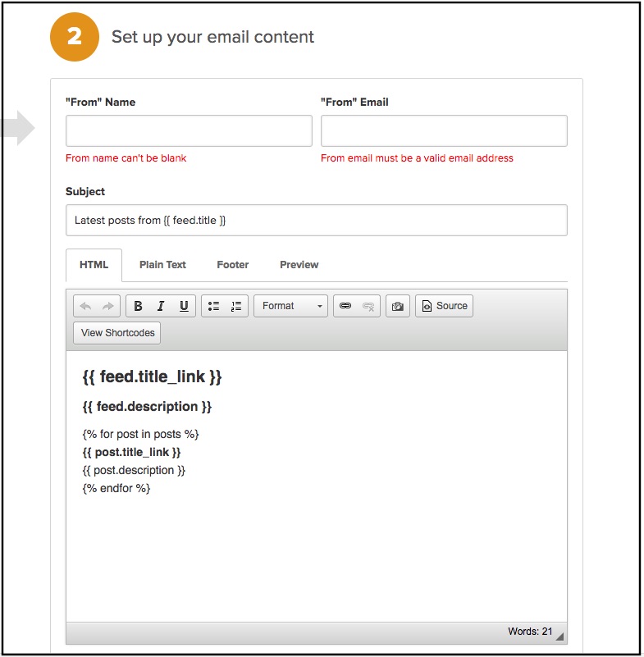Focus the "From" Name input field
Screen dimensions: 644x657
[x=189, y=131]
